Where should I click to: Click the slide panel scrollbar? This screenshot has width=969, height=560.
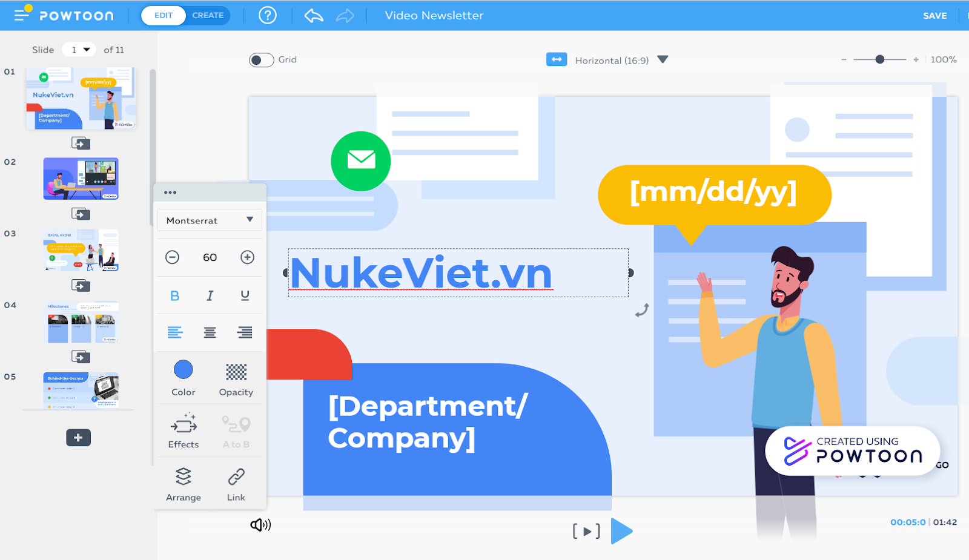click(x=153, y=147)
